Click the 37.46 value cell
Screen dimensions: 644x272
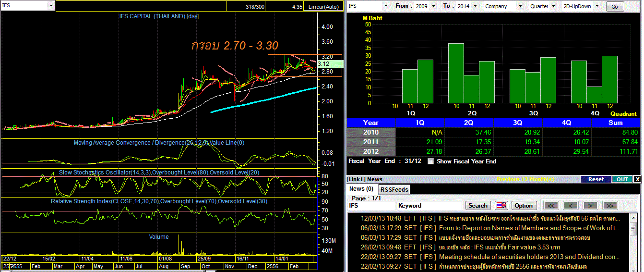point(469,132)
